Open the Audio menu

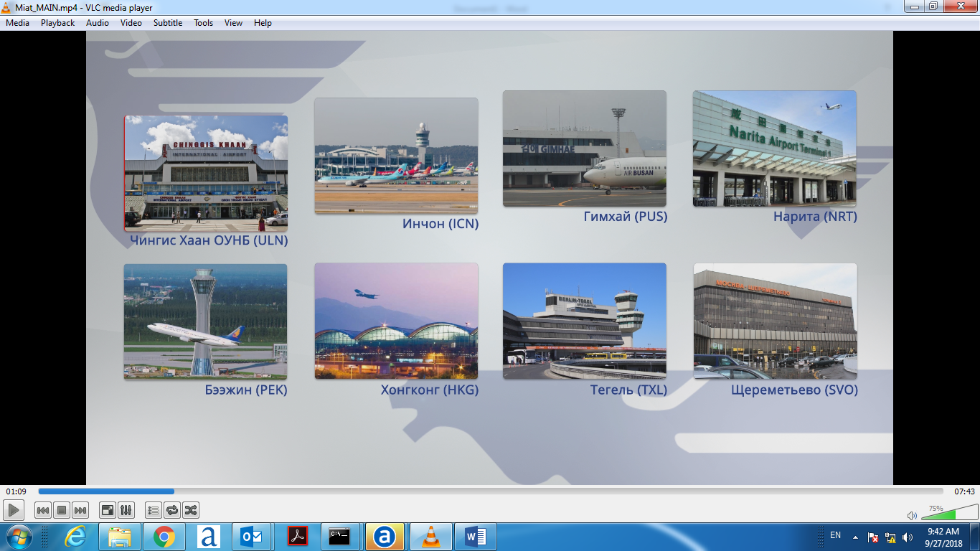tap(98, 23)
